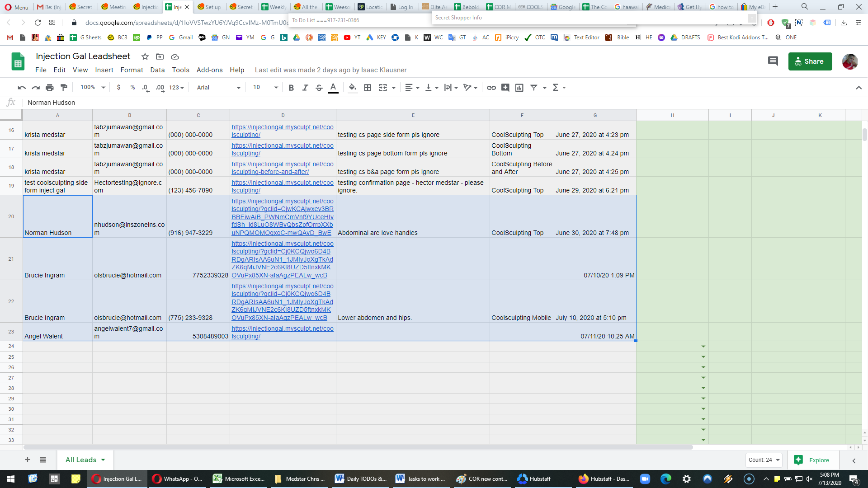Open Last edit by Isaac Klausner link
This screenshot has height=488, width=868.
pos(330,70)
